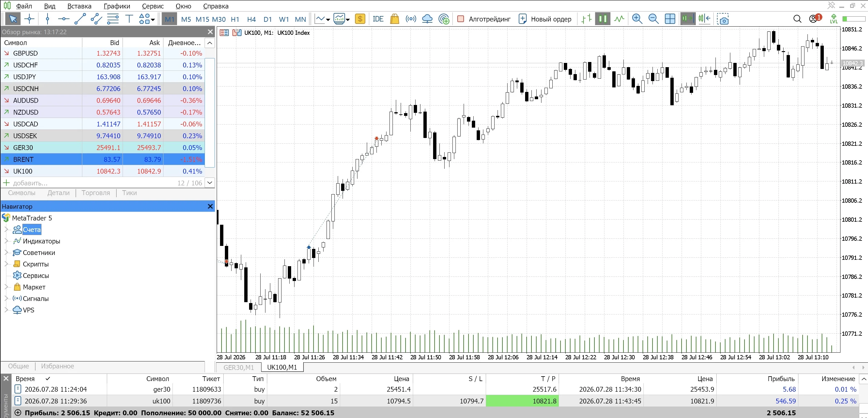The width and height of the screenshot is (868, 418).
Task: Activate the crosshair tool
Action: point(30,19)
